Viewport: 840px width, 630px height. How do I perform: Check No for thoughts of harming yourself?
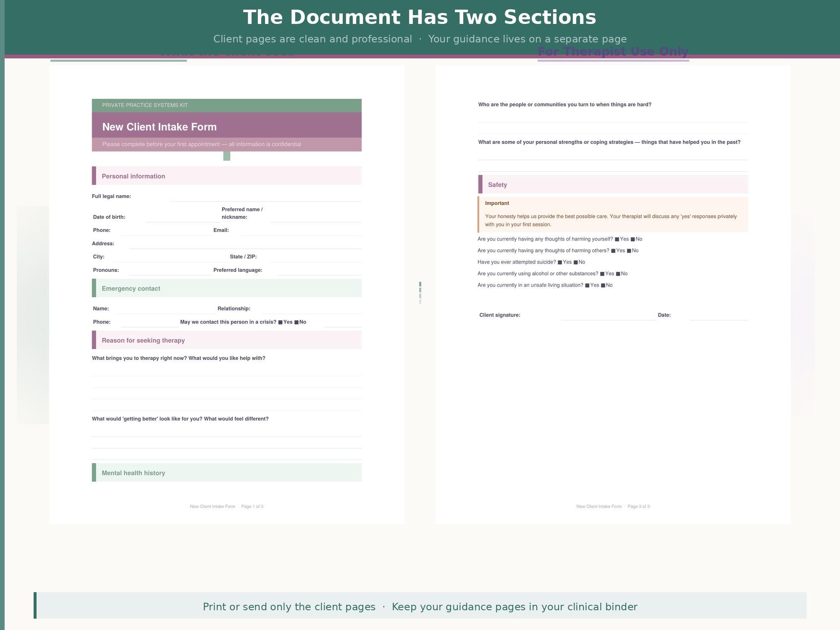click(633, 239)
